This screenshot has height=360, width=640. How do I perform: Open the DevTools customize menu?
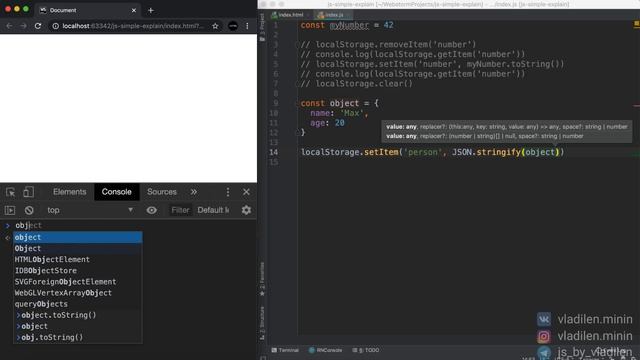(x=228, y=192)
